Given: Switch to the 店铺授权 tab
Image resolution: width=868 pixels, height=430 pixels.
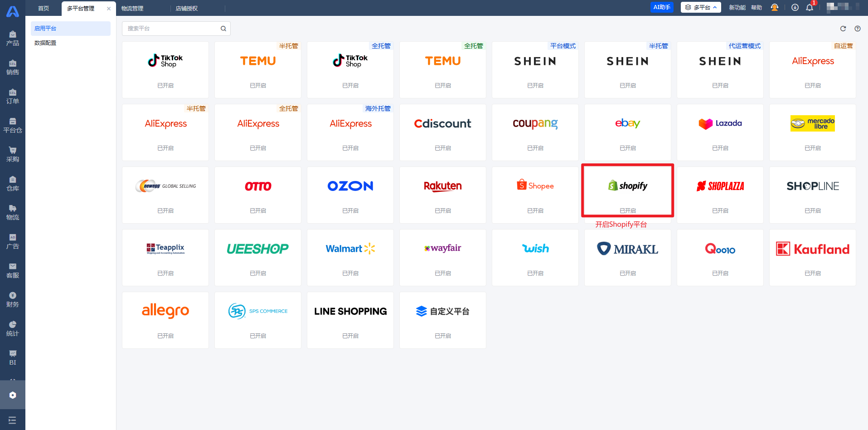Looking at the screenshot, I should coord(187,9).
